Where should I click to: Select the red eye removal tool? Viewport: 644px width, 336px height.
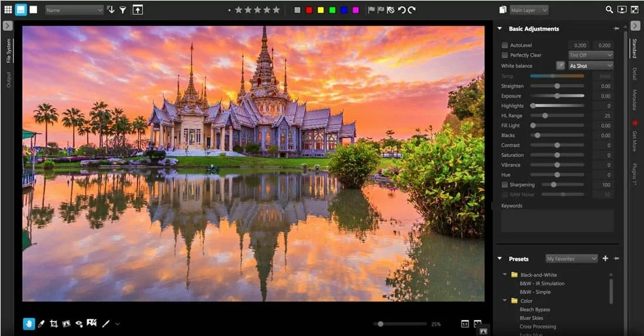pyautogui.click(x=79, y=324)
